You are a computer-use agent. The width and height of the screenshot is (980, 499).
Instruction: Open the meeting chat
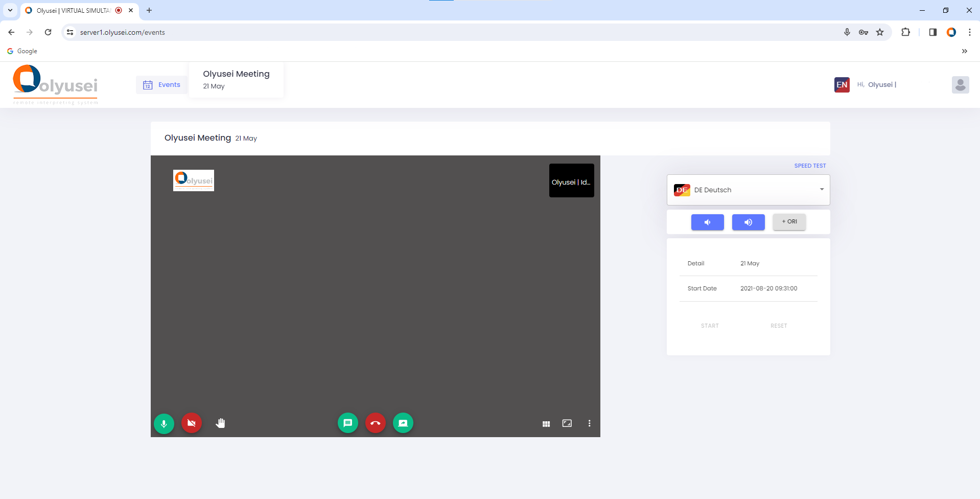[x=348, y=423]
